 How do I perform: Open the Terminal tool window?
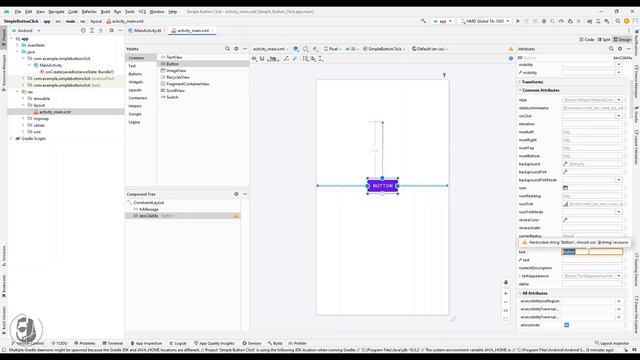[112, 343]
